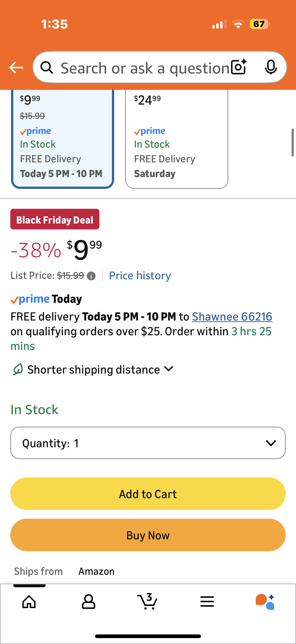Screen dimensions: 296x644
Task: Open the Rufus AI assistant icon
Action: coord(265,602)
